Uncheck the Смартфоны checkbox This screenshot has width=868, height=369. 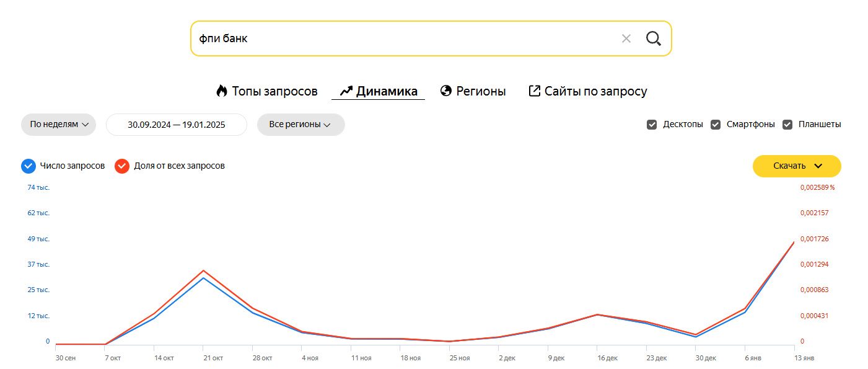[716, 124]
